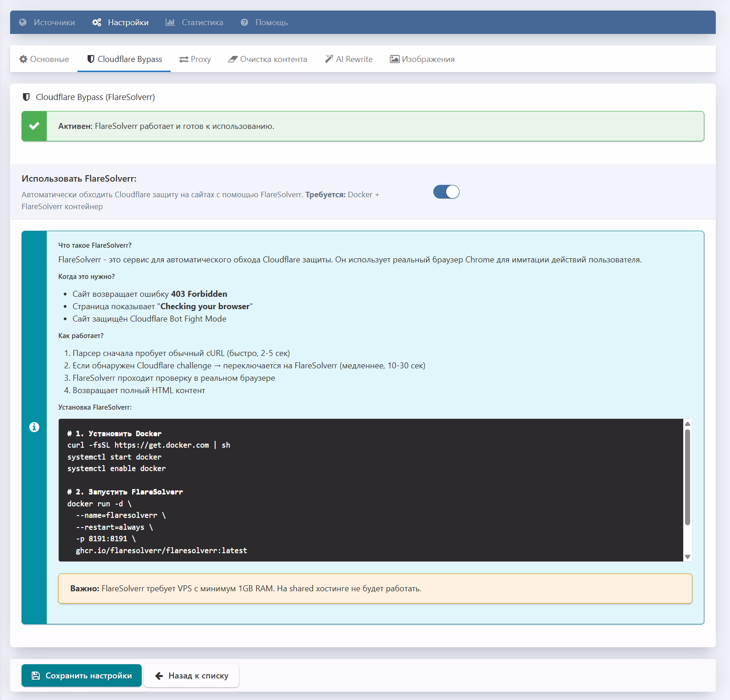
Task: Click Назад к списку button
Action: [x=191, y=675]
